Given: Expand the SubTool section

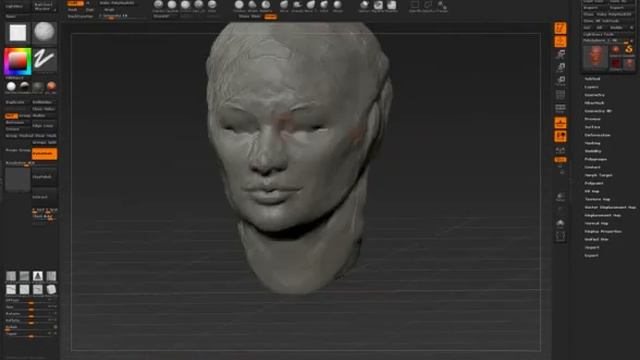Looking at the screenshot, I should pos(592,79).
